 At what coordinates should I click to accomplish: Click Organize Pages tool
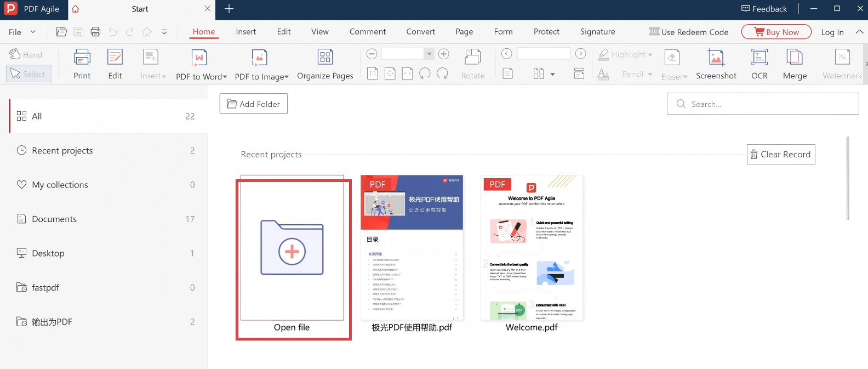coord(325,64)
